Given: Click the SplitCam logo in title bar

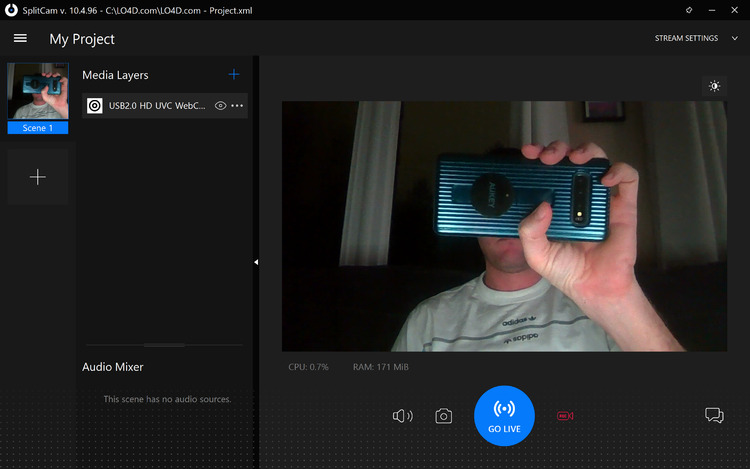Looking at the screenshot, I should click(11, 10).
